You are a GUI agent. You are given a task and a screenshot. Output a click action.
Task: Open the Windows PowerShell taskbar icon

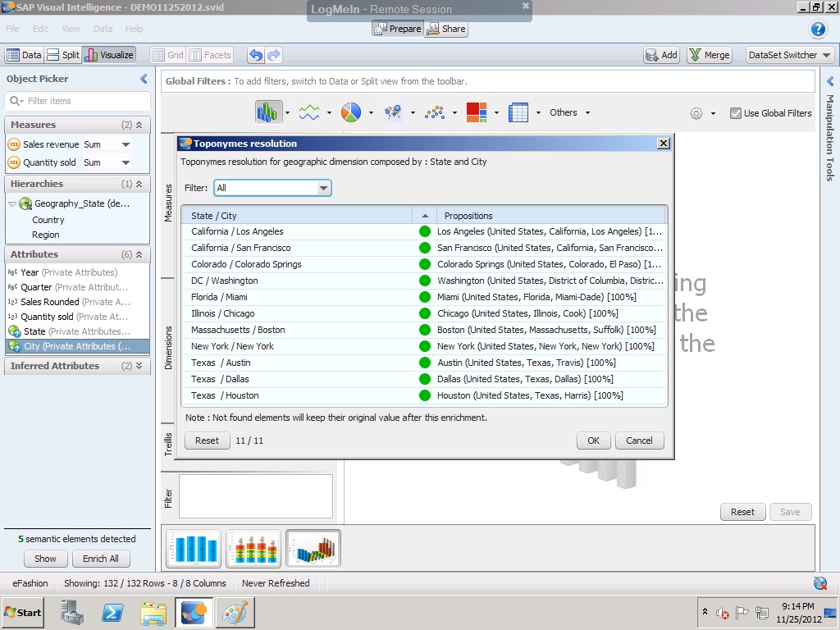(112, 612)
